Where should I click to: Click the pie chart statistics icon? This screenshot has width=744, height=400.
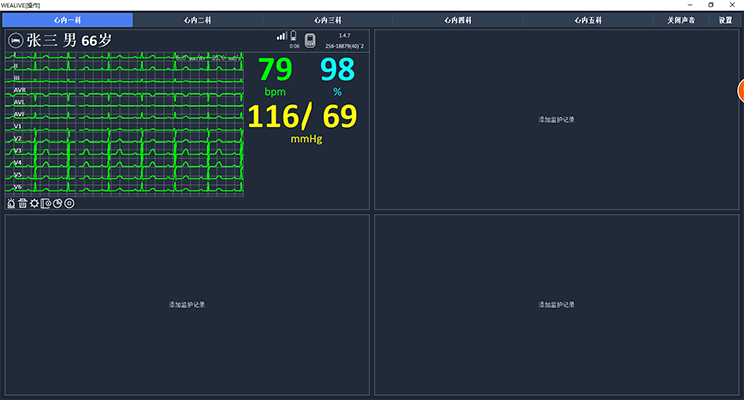point(58,203)
